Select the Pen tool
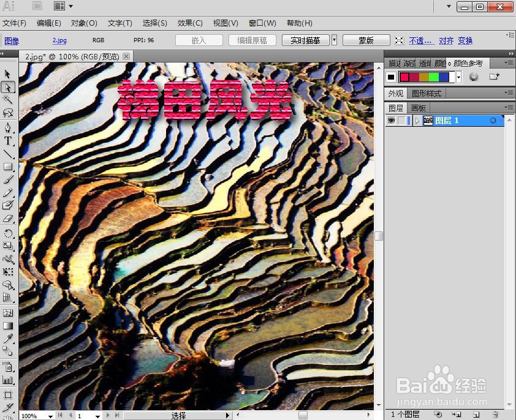The height and width of the screenshot is (420, 516). pyautogui.click(x=8, y=128)
